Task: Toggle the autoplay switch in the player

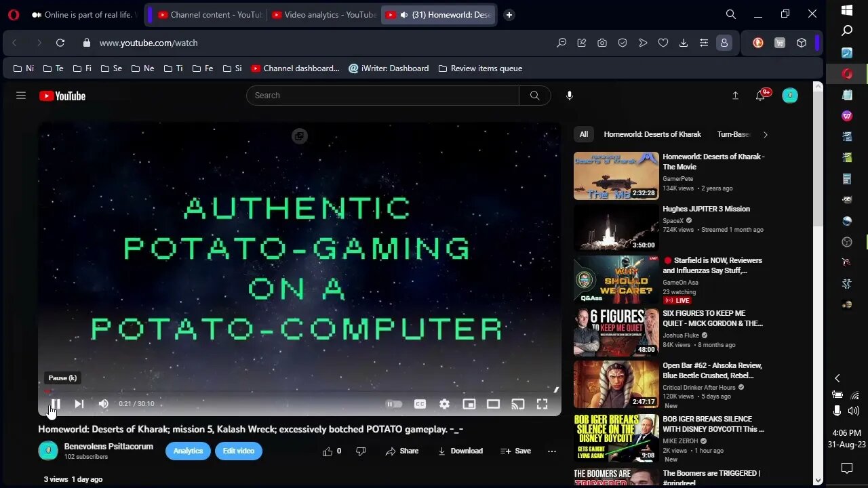Action: [393, 404]
